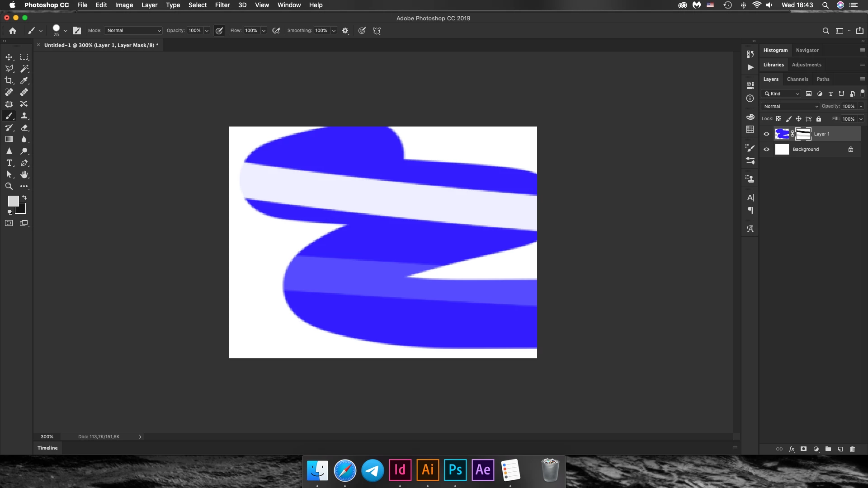Select the Horizontal Type tool
The image size is (868, 488).
(9, 163)
